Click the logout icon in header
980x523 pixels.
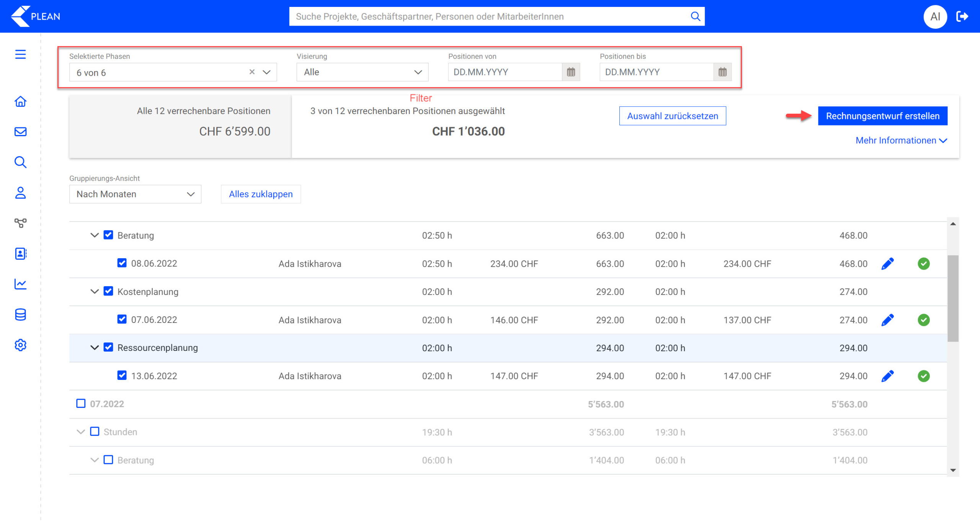[962, 16]
